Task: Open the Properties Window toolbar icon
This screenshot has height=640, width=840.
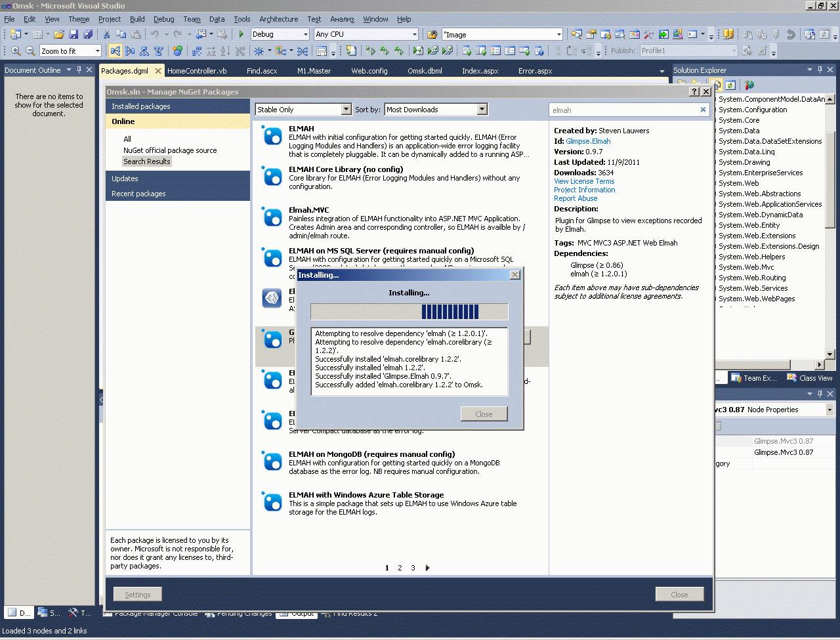Action: pos(591,34)
